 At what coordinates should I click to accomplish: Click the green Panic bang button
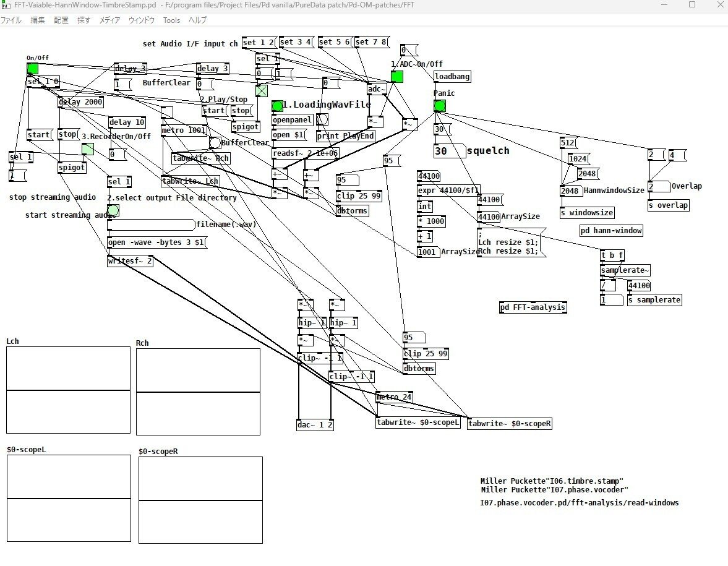(x=440, y=106)
